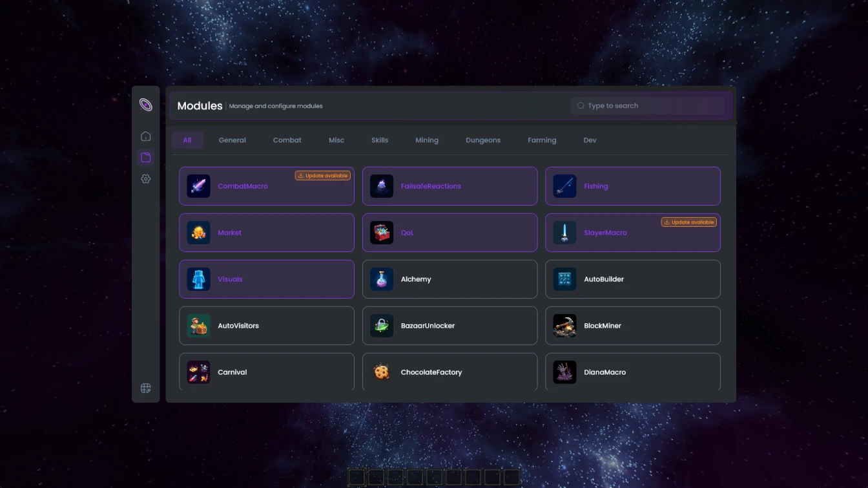Viewport: 868px width, 488px height.
Task: Open the home page from the sidebar
Action: tap(146, 136)
